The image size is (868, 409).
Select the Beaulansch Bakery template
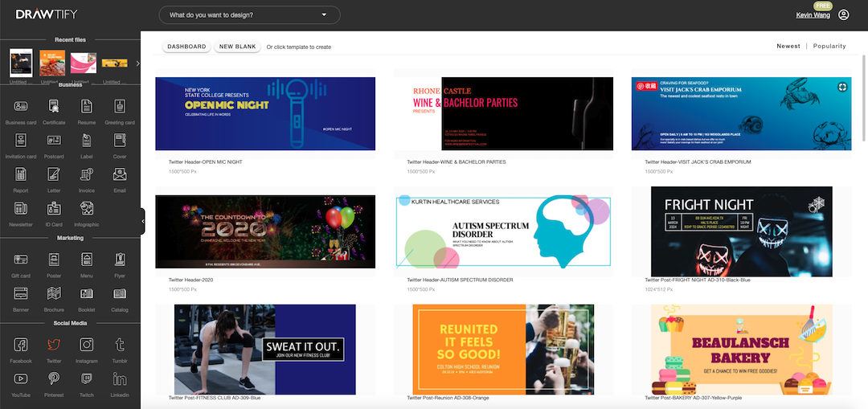pyautogui.click(x=741, y=350)
